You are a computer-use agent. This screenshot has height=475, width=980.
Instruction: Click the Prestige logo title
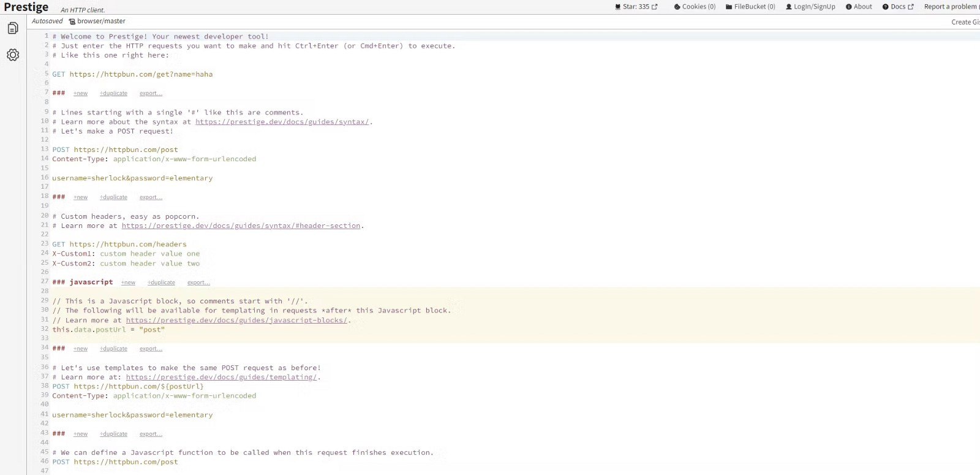pyautogui.click(x=26, y=7)
